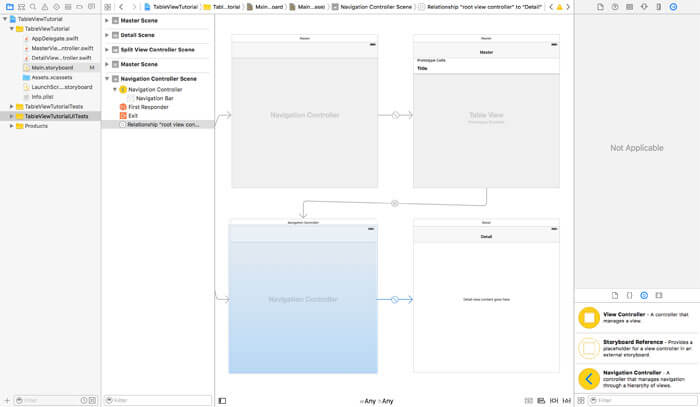This screenshot has height=407, width=700.
Task: Select TableViewTutorial in the jump bar
Action: [x=171, y=7]
